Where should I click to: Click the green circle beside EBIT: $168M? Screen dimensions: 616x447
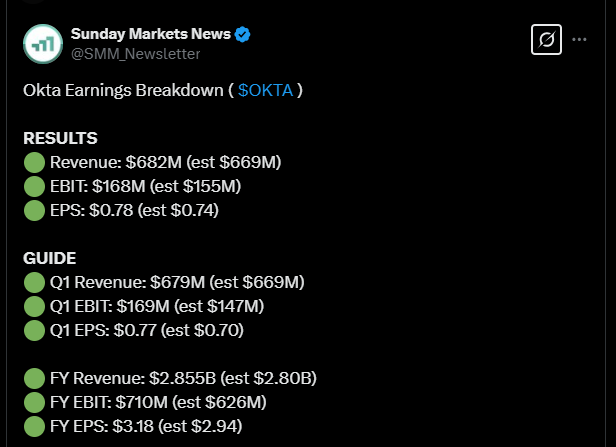pos(34,186)
